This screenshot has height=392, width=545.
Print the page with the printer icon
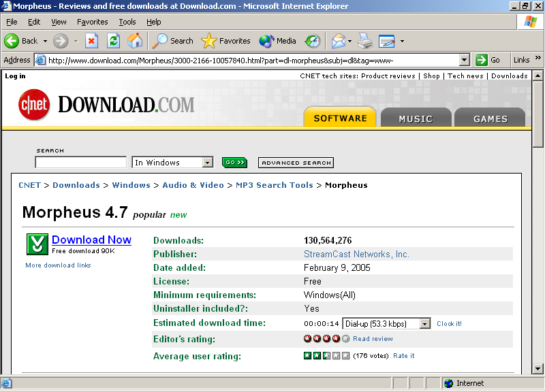[x=365, y=41]
